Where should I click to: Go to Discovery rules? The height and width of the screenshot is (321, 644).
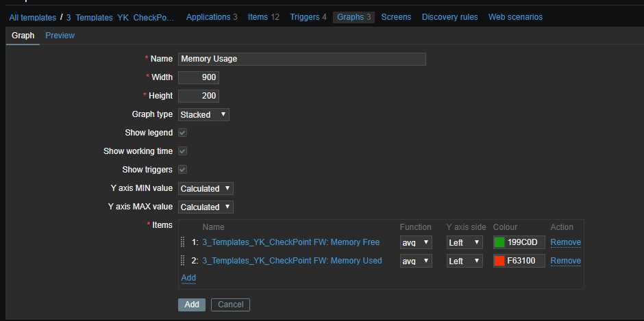point(449,17)
